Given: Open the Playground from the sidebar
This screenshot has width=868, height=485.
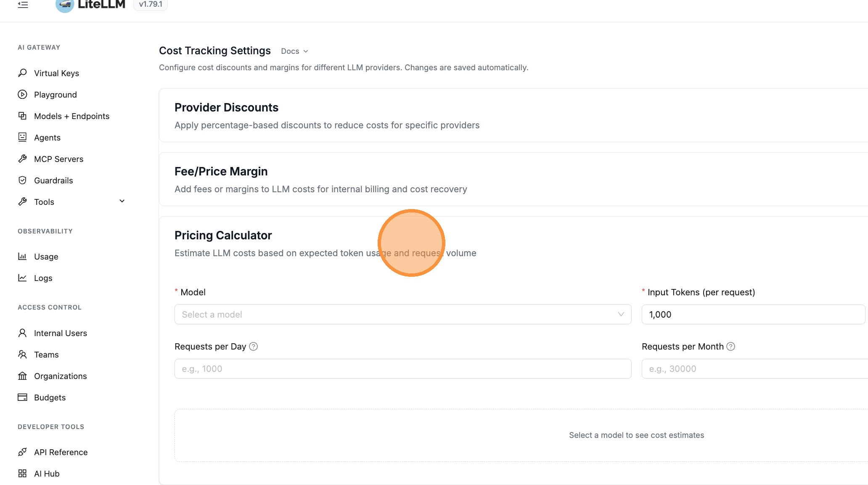Looking at the screenshot, I should [x=55, y=94].
